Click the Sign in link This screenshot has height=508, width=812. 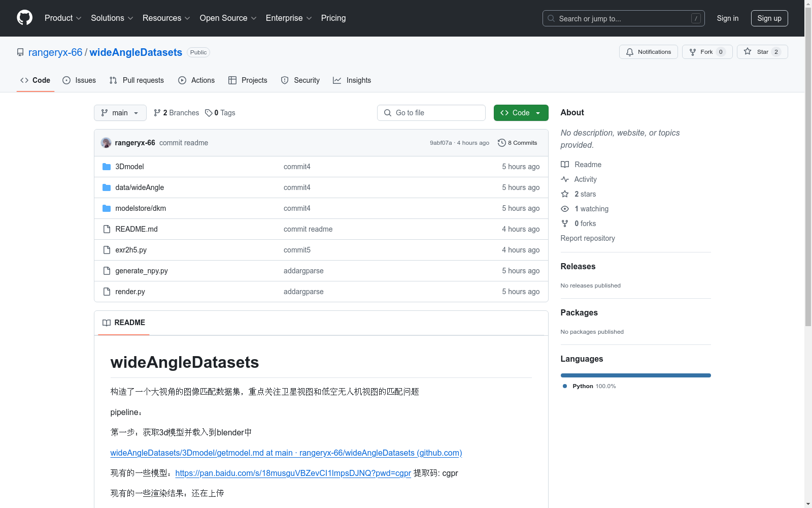728,18
